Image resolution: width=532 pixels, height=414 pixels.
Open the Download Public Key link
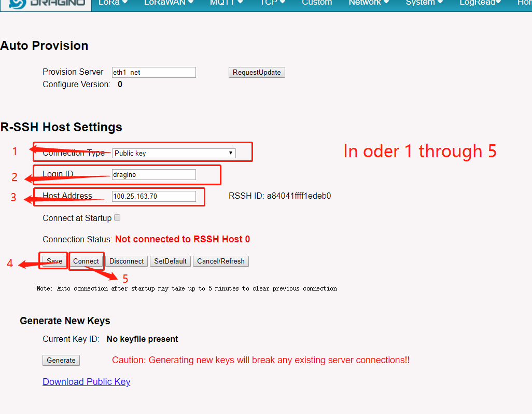[87, 382]
